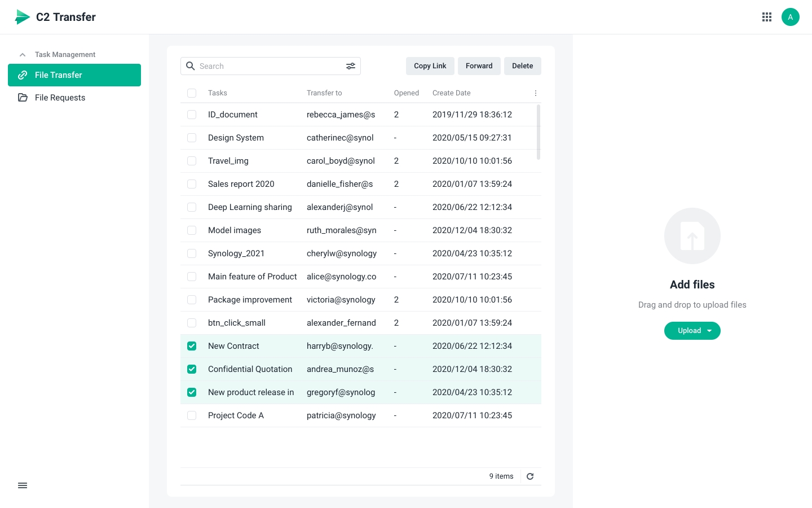The width and height of the screenshot is (812, 508).
Task: Uncheck the New Contract row
Action: [x=192, y=346]
